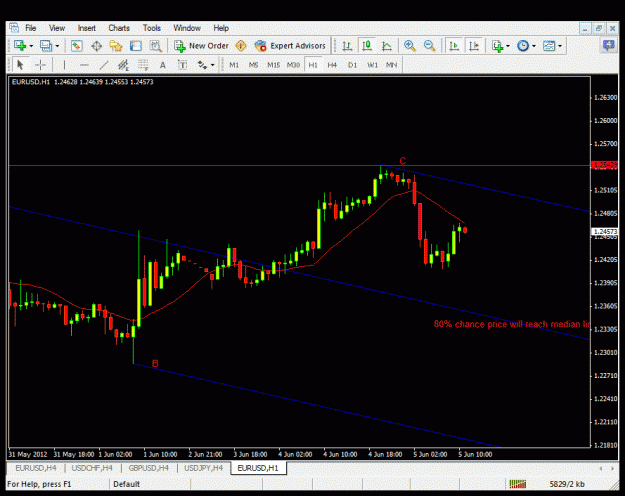625x496 pixels.
Task: Click the '80% chance price' text label
Action: pos(512,324)
